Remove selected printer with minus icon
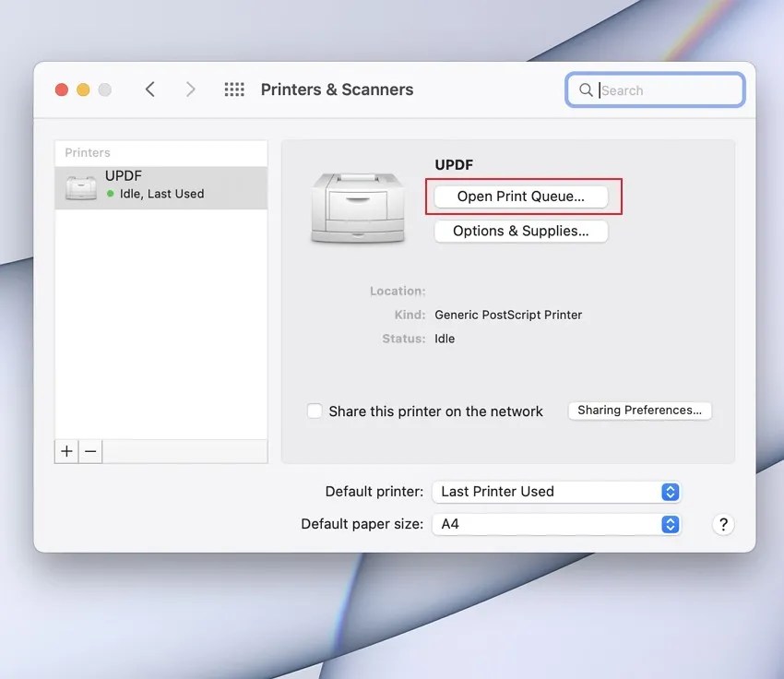This screenshot has width=784, height=679. 89,451
